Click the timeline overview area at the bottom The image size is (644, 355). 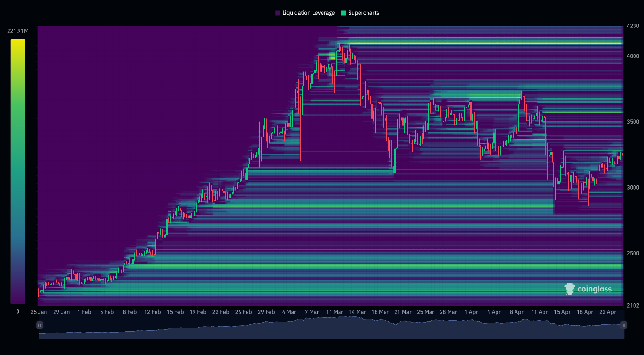(332, 332)
